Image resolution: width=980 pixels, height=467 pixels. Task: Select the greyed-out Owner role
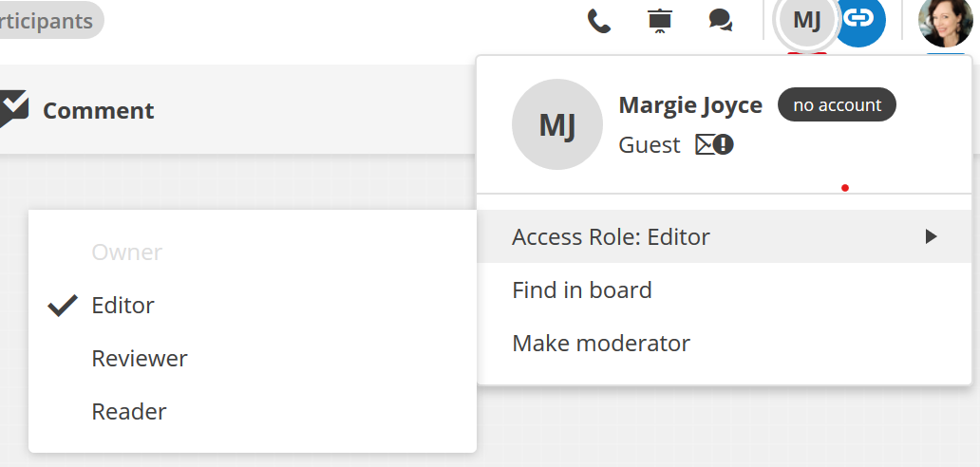tap(126, 252)
